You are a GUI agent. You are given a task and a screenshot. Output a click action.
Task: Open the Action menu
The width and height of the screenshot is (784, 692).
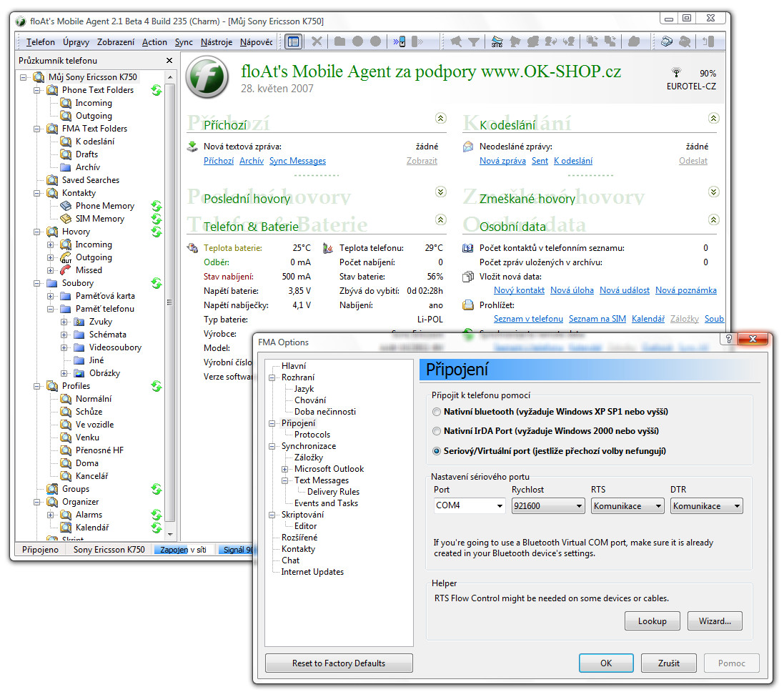154,42
